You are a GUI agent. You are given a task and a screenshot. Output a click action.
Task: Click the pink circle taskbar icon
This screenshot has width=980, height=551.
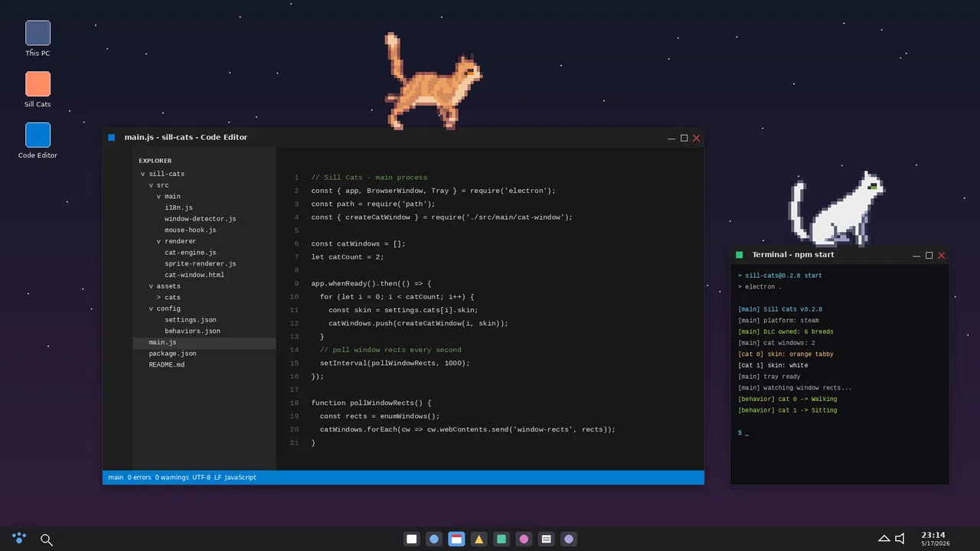coord(524,540)
